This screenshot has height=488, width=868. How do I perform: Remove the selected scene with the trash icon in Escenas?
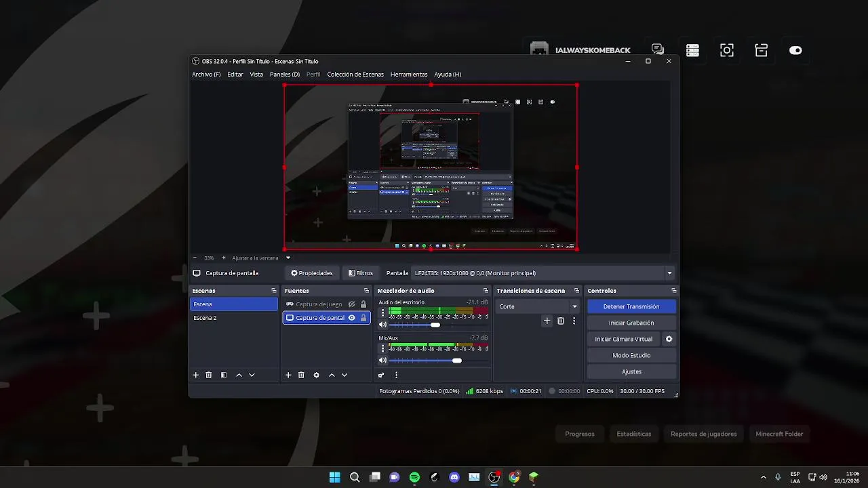209,375
